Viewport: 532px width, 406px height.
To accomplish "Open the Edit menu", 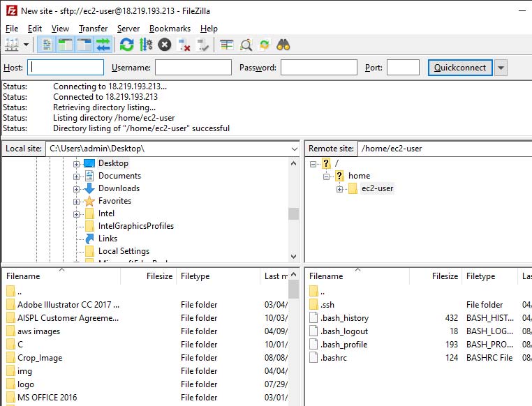I will point(35,29).
